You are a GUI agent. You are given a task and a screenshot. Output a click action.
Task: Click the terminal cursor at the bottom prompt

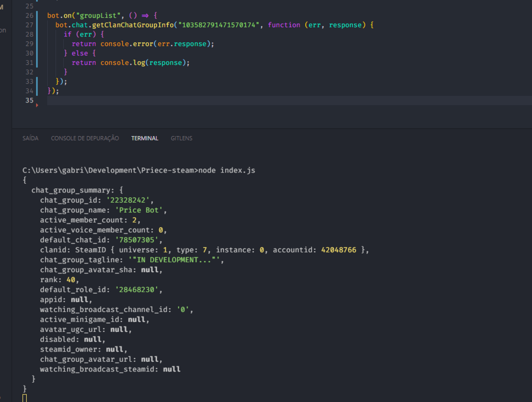click(x=25, y=398)
